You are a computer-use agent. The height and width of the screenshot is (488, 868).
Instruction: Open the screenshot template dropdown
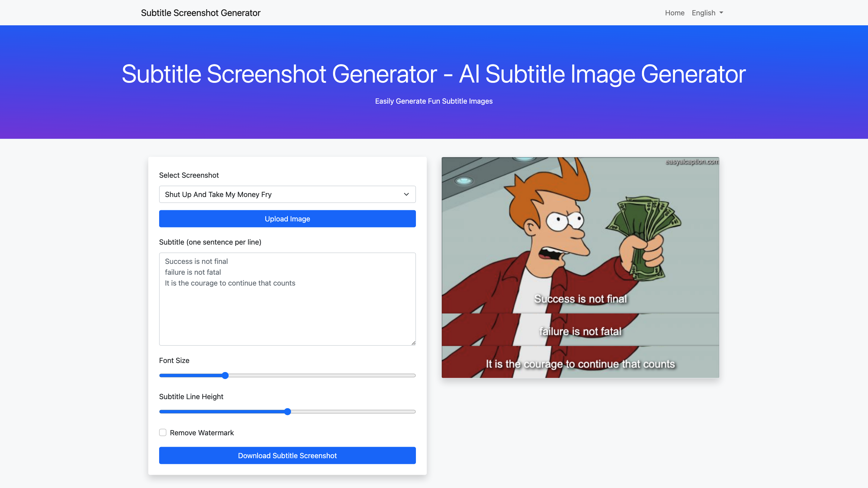[287, 194]
